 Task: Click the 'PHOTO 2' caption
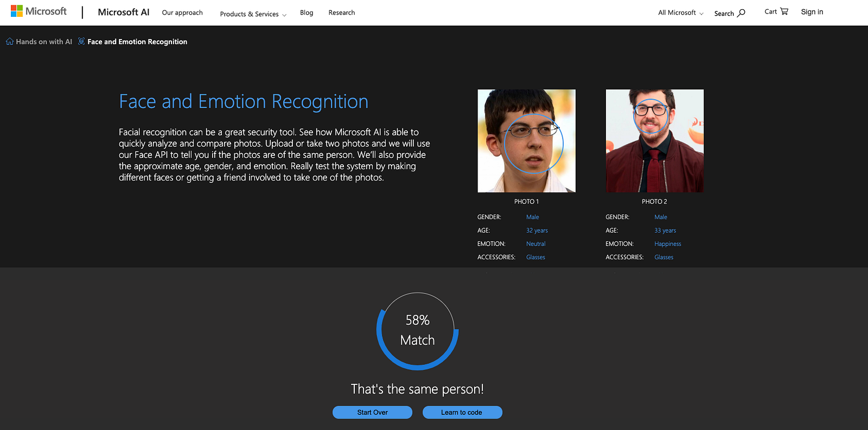point(654,202)
